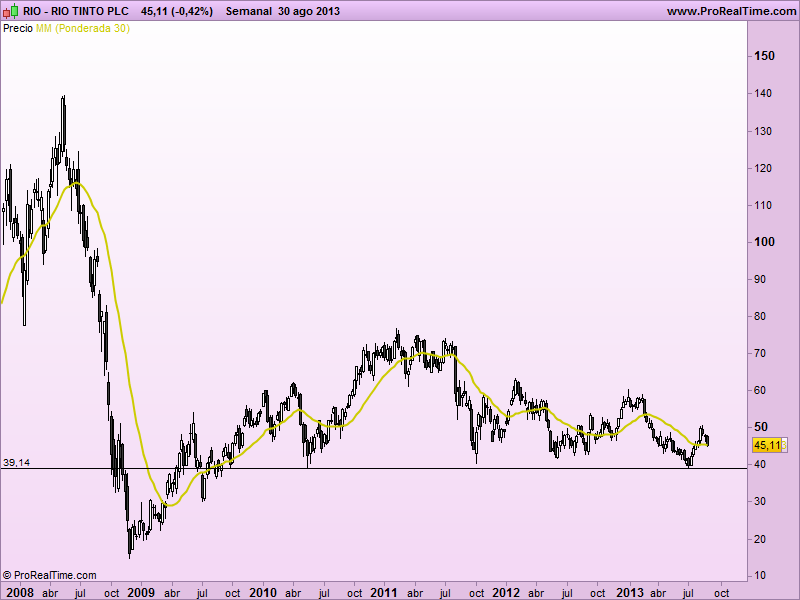Screen dimensions: 800x600
Task: Click the 130 price axis label
Action: click(x=763, y=131)
